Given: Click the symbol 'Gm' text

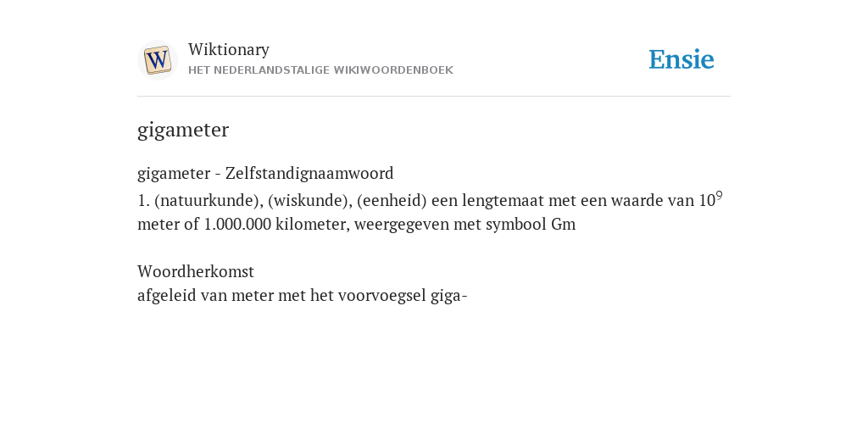Looking at the screenshot, I should [564, 224].
